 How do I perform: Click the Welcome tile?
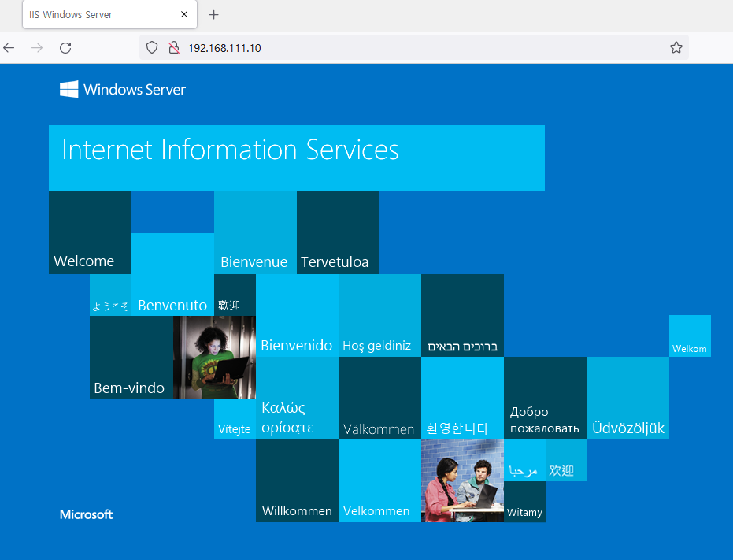[x=90, y=232]
